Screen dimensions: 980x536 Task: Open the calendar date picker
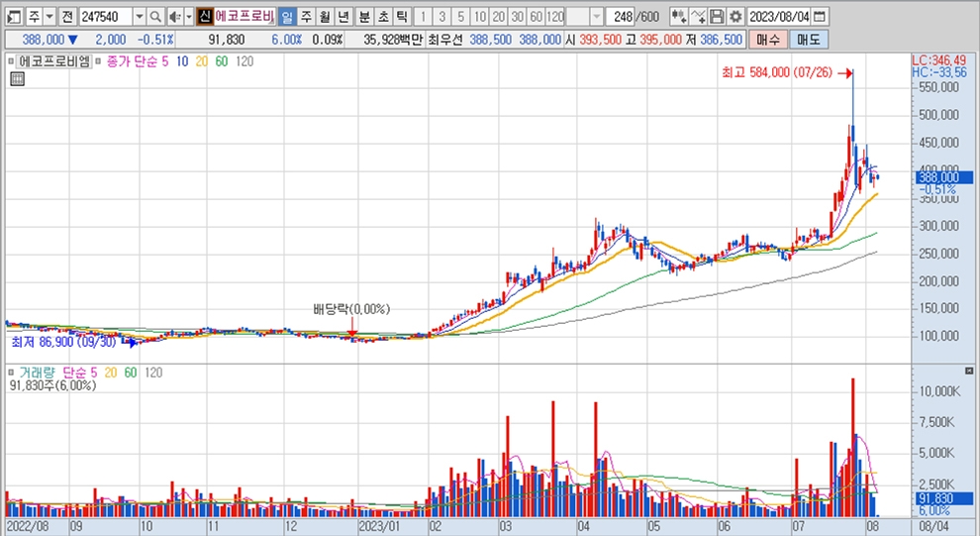(820, 16)
